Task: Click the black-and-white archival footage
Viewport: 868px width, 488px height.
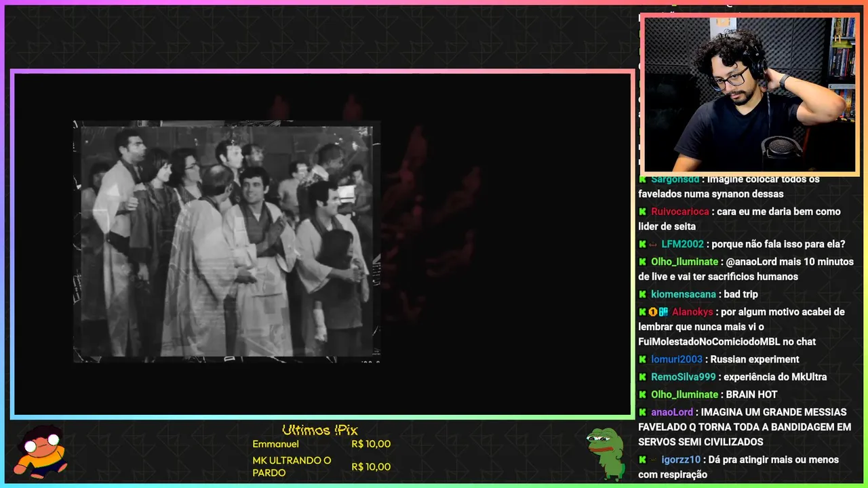Action: pos(226,241)
